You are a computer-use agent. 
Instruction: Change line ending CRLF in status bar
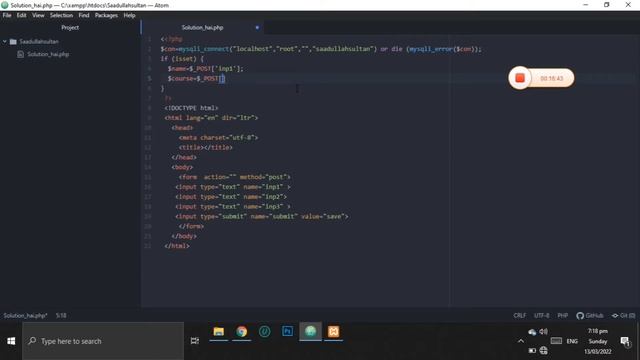[x=520, y=316]
